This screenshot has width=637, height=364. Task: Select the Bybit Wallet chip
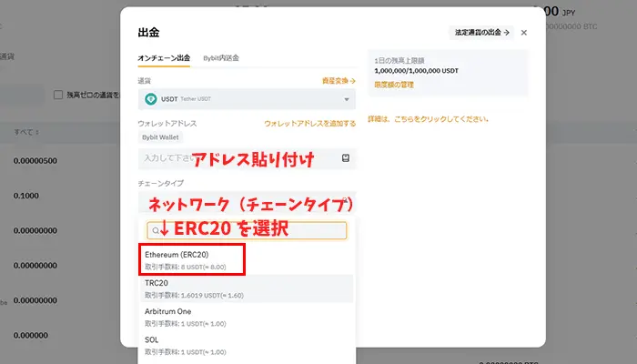[160, 137]
